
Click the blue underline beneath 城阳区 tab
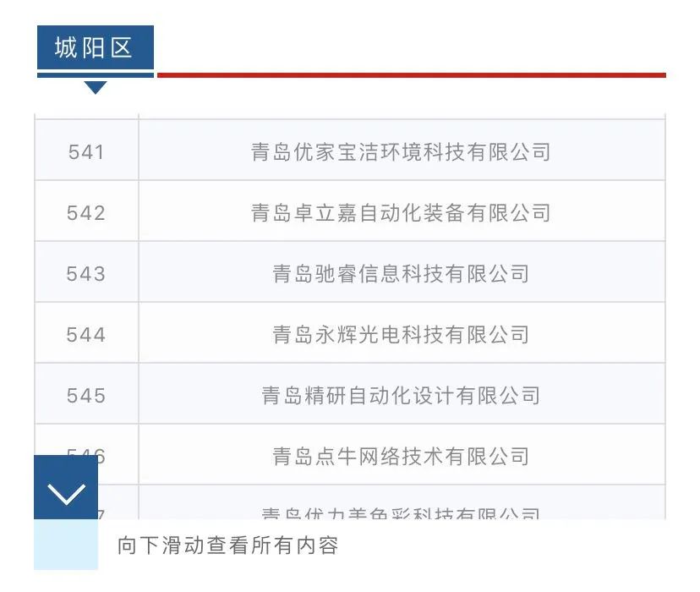click(x=95, y=75)
